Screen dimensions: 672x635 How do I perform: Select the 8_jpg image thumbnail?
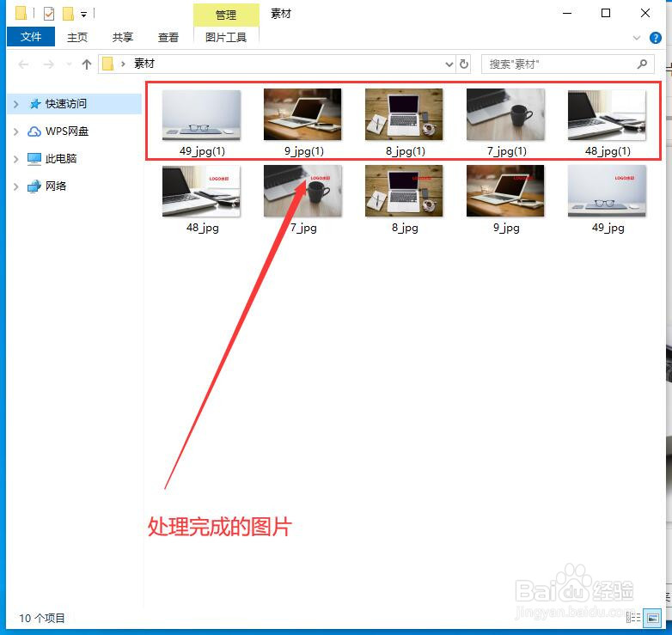(404, 191)
